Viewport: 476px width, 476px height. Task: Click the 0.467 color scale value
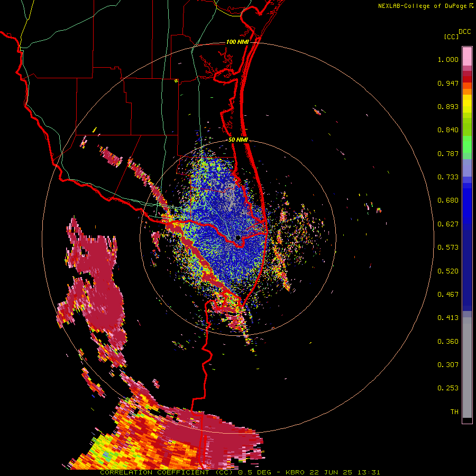448,295
